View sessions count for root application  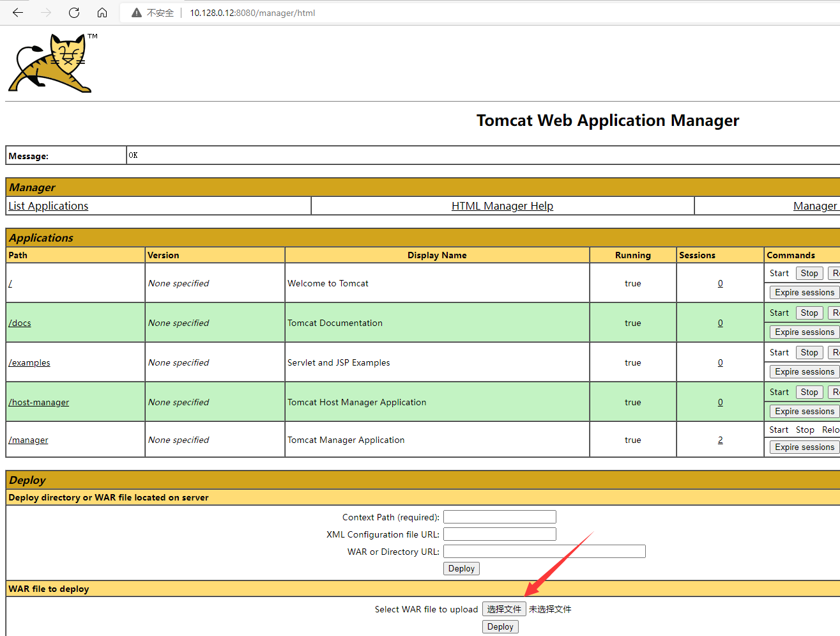721,283
